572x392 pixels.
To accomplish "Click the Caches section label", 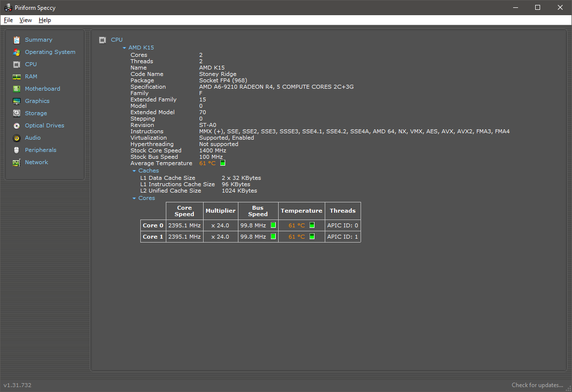I will pos(149,171).
